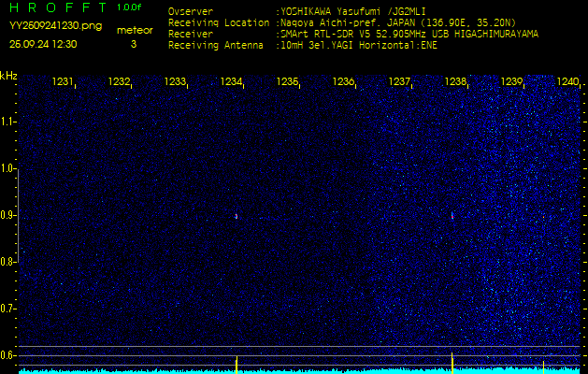
Task: Click the HROFFT program title text
Action: [x=56, y=7]
